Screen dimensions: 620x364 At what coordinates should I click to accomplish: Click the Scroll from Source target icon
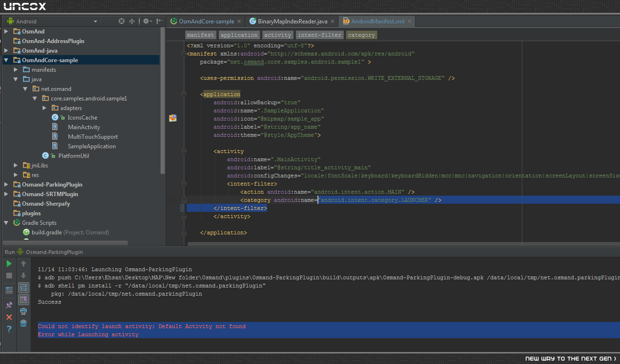pyautogui.click(x=122, y=21)
